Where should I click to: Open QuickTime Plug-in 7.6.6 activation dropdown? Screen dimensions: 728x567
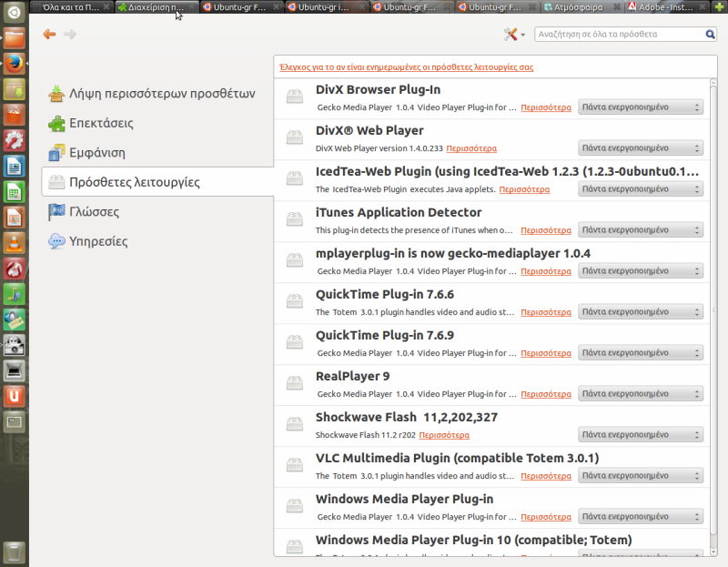641,311
